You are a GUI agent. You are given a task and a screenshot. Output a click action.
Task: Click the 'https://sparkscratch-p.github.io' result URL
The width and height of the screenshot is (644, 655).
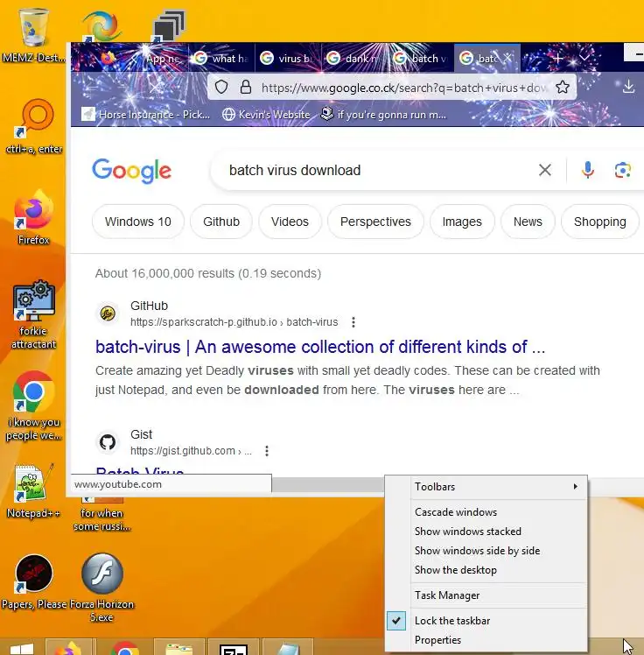coord(234,322)
